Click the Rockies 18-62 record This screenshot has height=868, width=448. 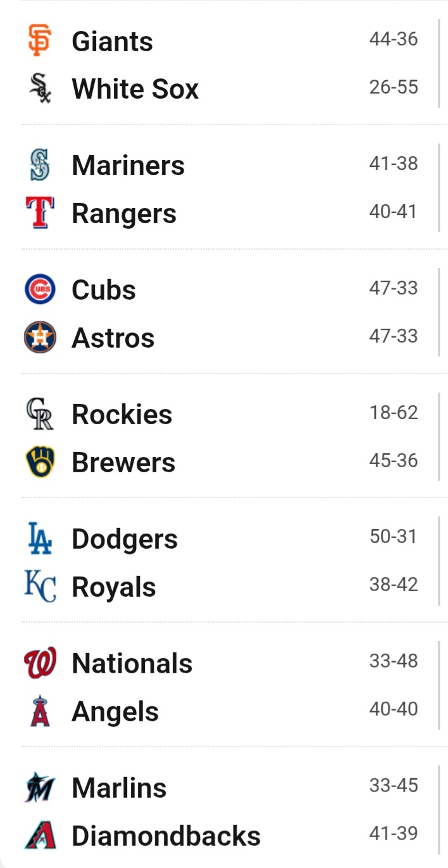[394, 413]
